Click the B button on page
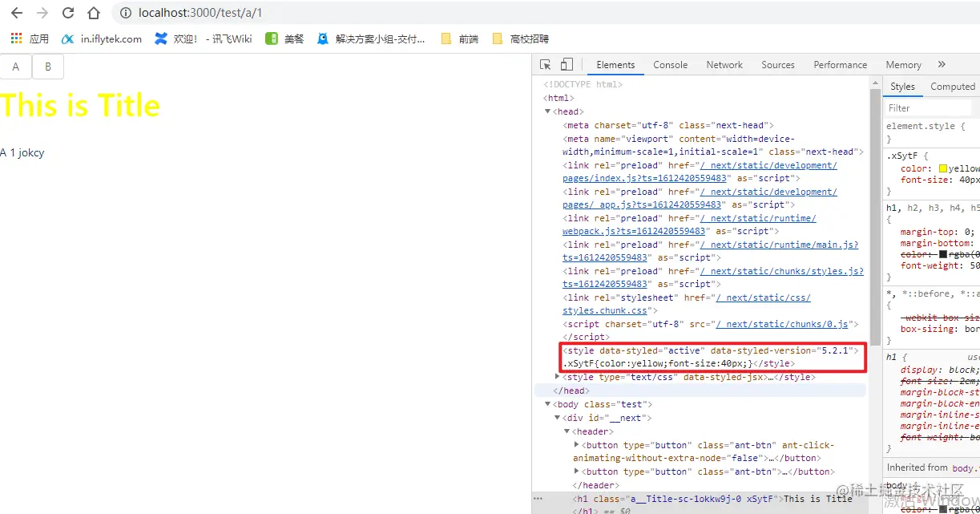980x514 pixels. (x=48, y=67)
